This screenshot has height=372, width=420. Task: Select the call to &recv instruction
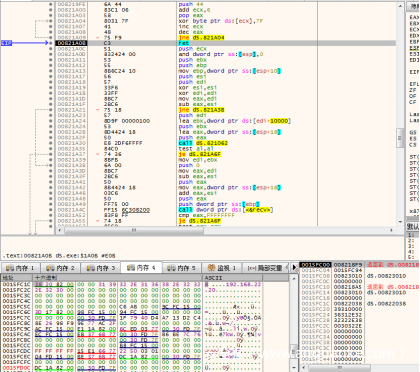[x=226, y=210]
